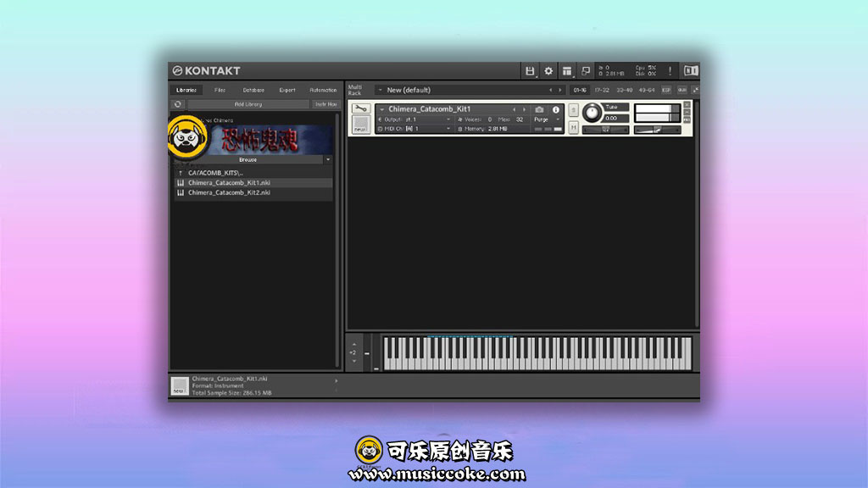
Task: Close the Chimera_Catacomb_Kit1 instrument
Action: tap(687, 104)
